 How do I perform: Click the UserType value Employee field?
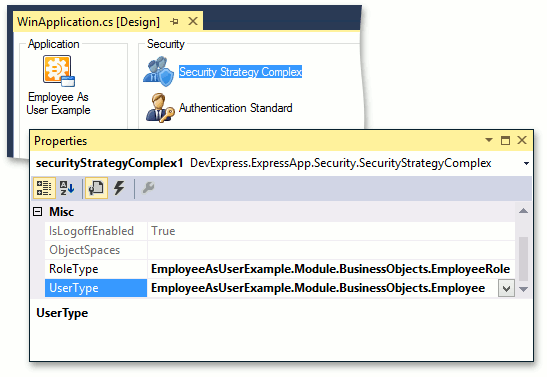323,288
